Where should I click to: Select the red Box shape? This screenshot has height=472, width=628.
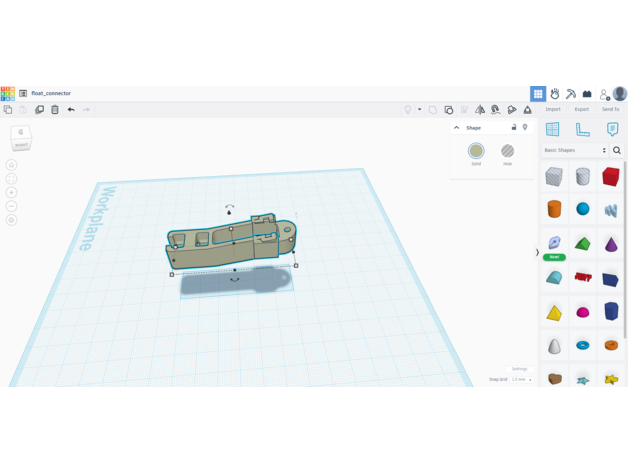pos(610,177)
